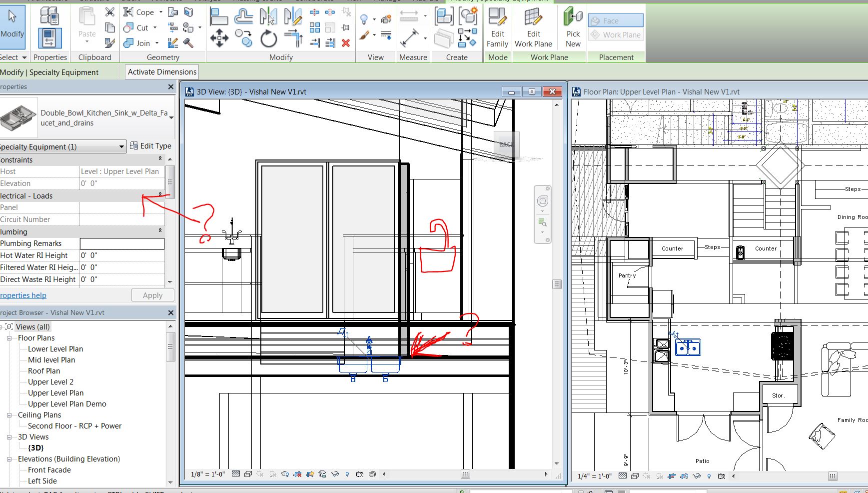
Task: Collapse the Floor Plans tree node
Action: coord(9,338)
